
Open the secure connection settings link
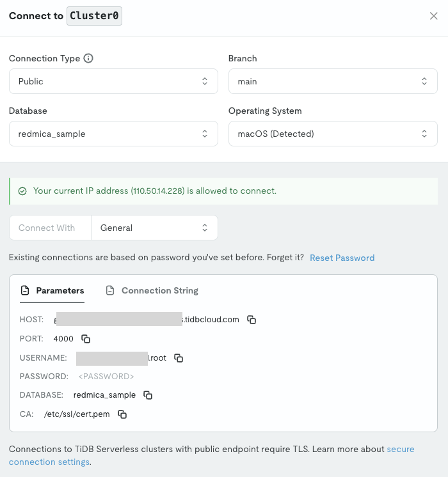tap(400, 450)
